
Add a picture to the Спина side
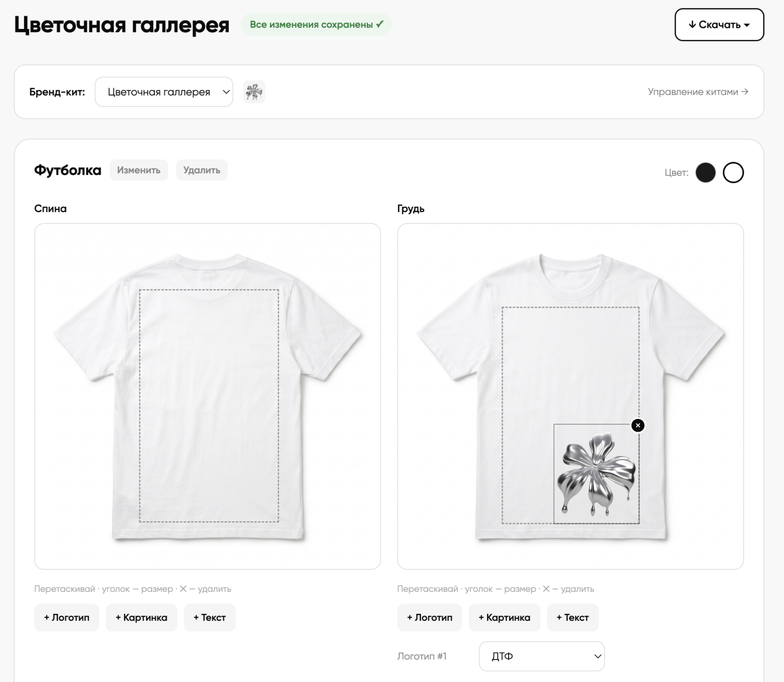click(x=141, y=617)
